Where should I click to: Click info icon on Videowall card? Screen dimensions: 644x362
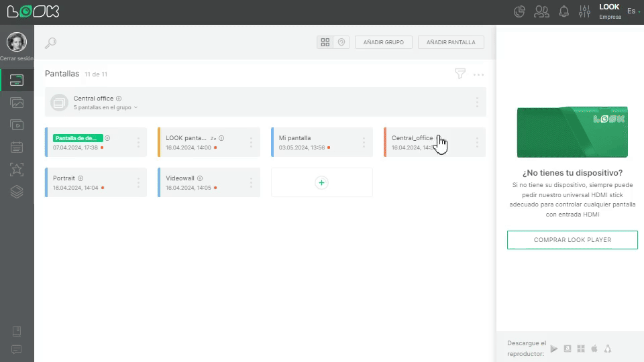(x=200, y=178)
